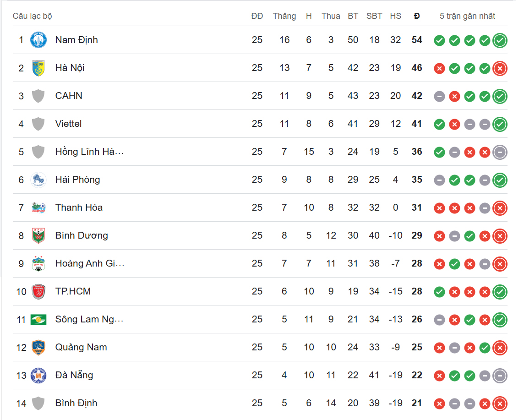
Task: Click Hồng Lĩnh Hà Tĩnh's latest draw icon
Action: click(500, 153)
